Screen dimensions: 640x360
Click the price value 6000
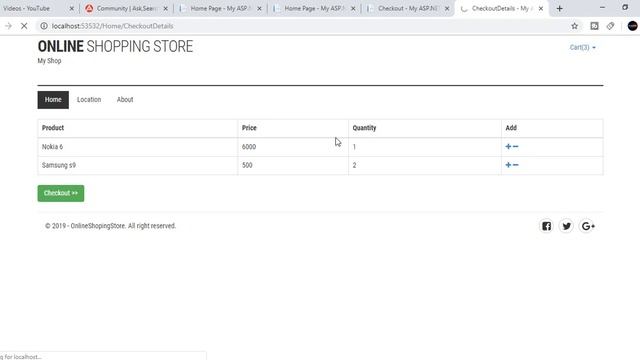pyautogui.click(x=249, y=147)
